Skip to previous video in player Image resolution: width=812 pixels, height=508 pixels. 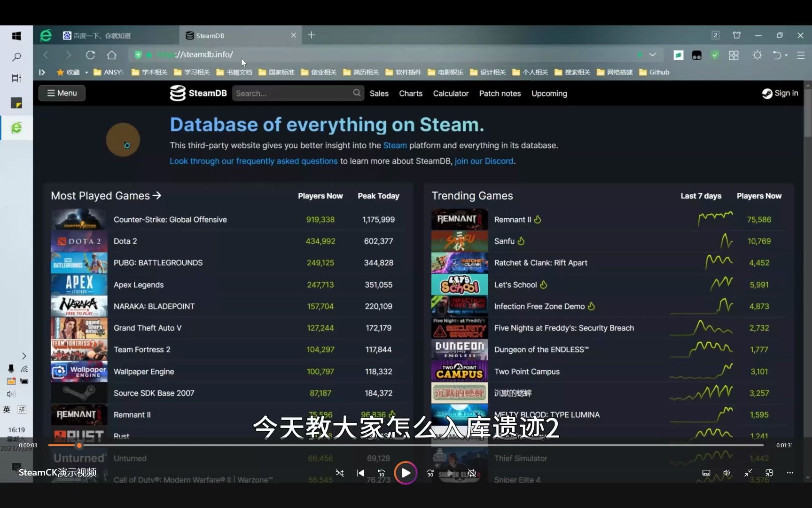click(360, 473)
